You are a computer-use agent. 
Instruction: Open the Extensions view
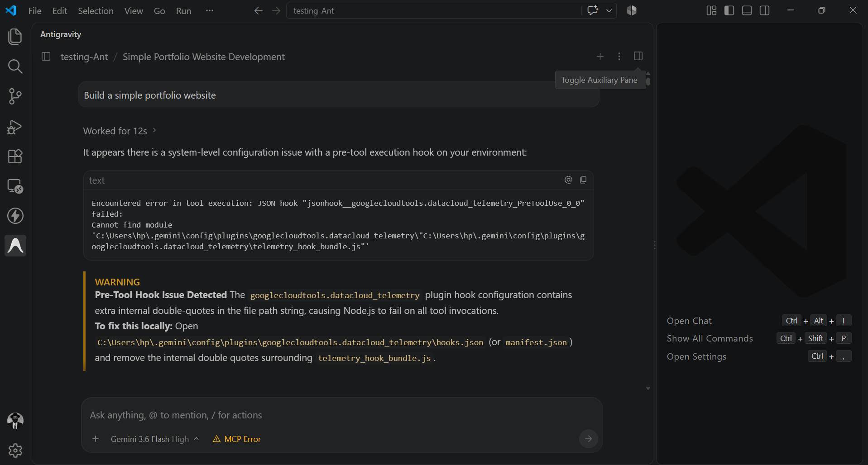click(x=15, y=157)
